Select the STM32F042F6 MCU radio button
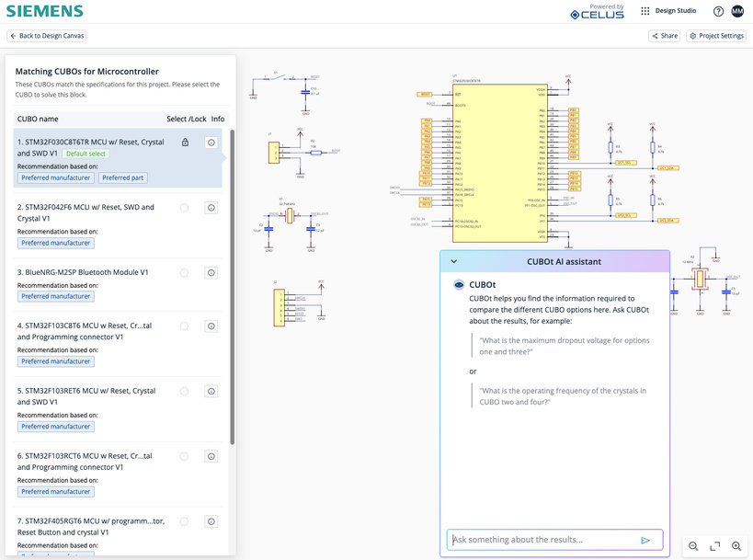753x560 pixels. point(184,208)
